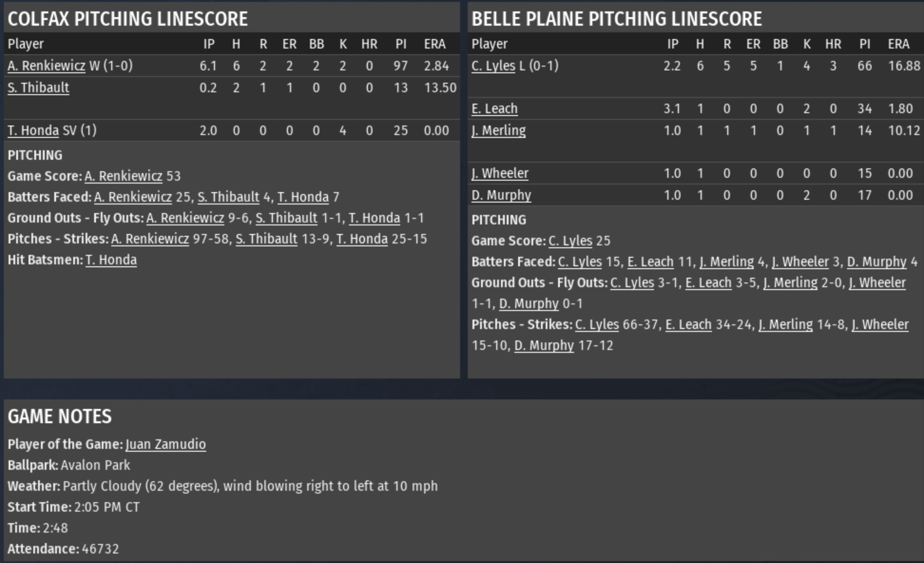
Task: Click J. Merling in the linescore table row
Action: [499, 130]
